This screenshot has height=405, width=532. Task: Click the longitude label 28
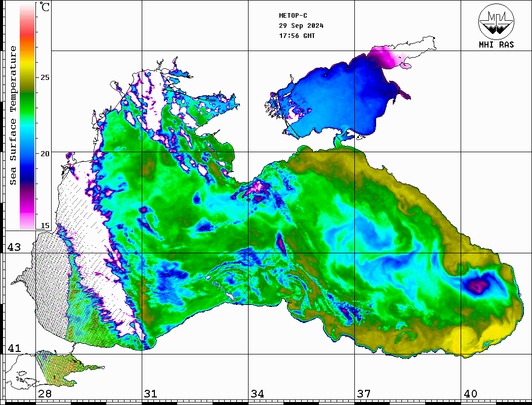pos(45,394)
